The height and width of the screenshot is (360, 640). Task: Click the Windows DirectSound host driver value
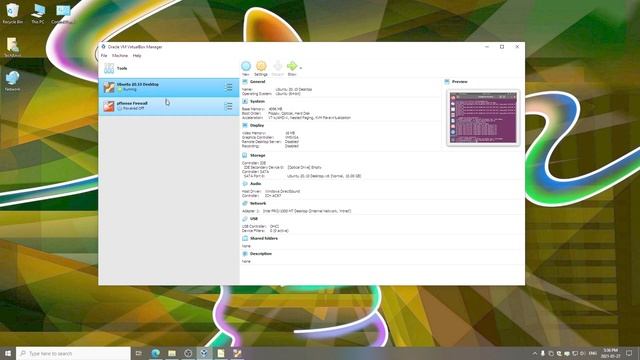[x=282, y=191]
